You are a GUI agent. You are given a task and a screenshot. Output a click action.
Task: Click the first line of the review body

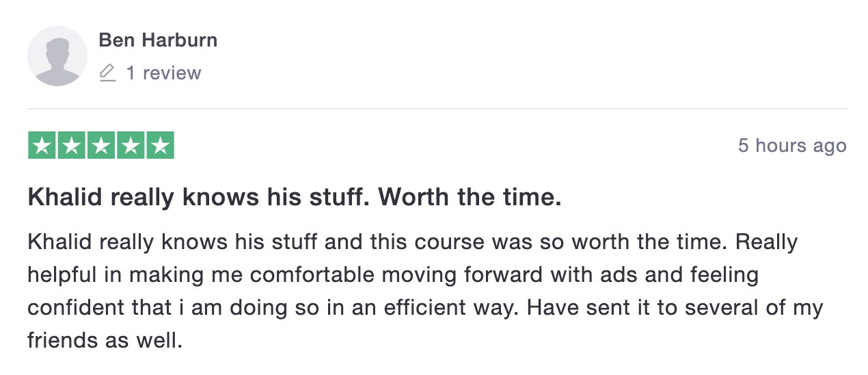(413, 242)
